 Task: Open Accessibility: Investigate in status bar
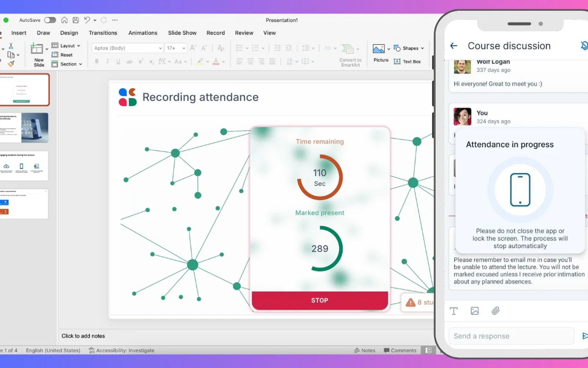click(122, 350)
